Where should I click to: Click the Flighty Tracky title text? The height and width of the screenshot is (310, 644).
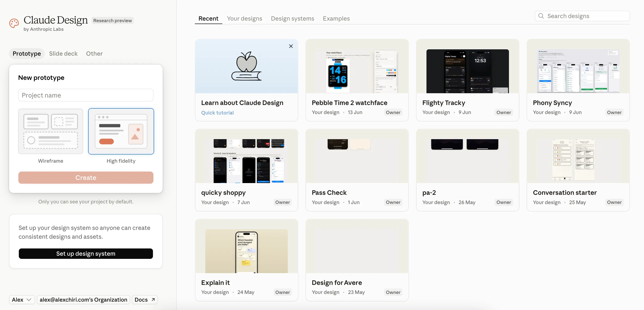(x=443, y=103)
